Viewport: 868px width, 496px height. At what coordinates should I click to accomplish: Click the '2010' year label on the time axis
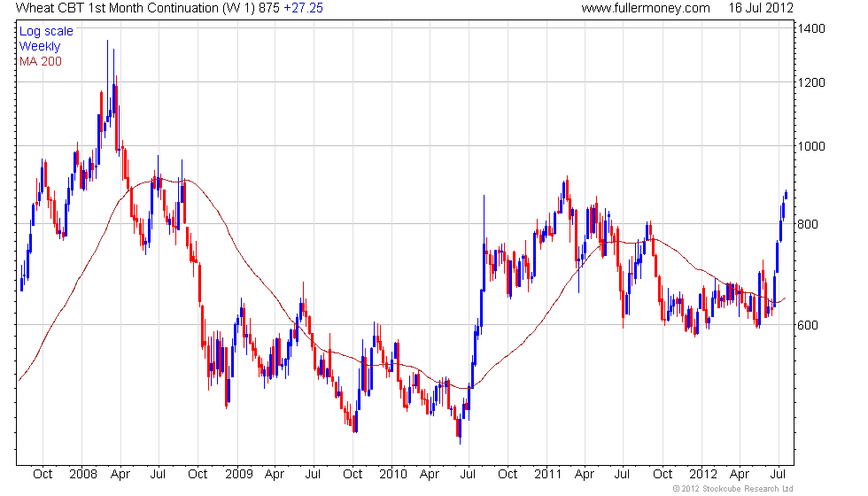coord(393,475)
